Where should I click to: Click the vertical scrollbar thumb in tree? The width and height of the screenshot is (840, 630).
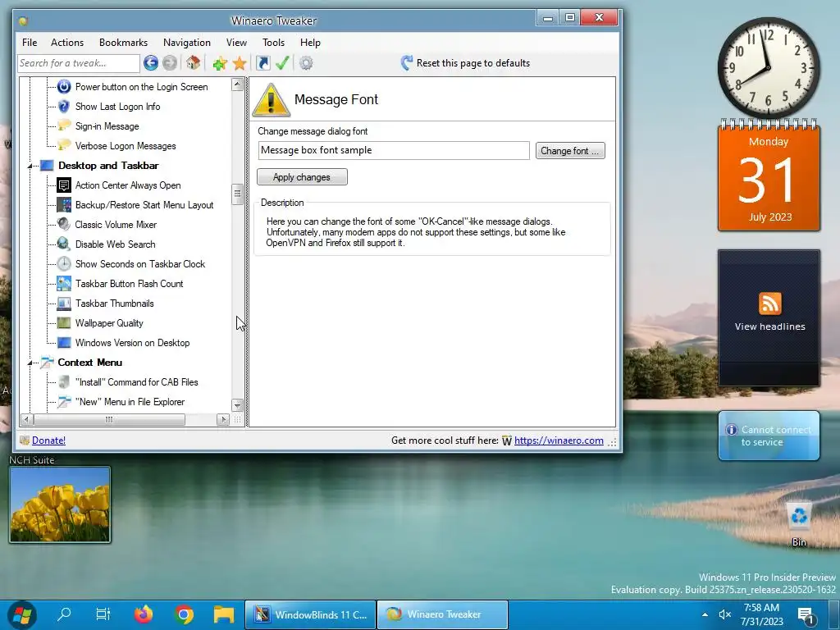pyautogui.click(x=237, y=194)
